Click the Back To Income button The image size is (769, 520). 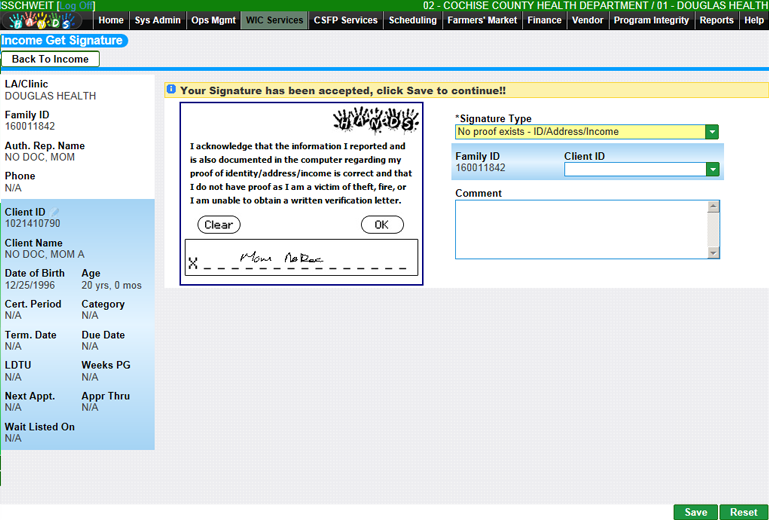click(x=50, y=59)
